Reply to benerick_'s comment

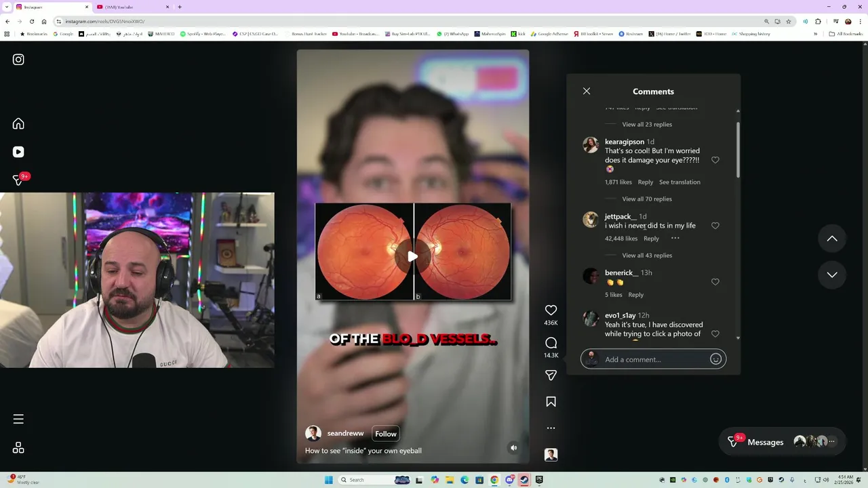click(635, 295)
